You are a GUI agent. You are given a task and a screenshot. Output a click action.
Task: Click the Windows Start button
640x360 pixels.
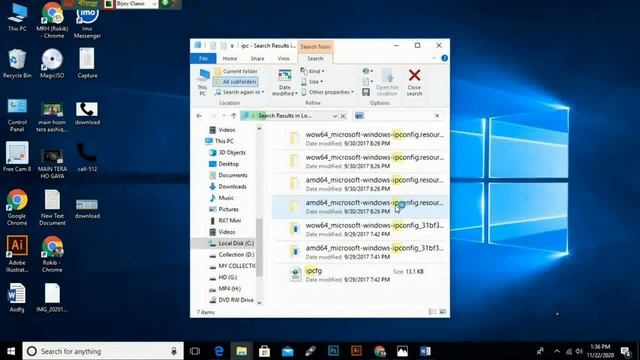(x=11, y=351)
